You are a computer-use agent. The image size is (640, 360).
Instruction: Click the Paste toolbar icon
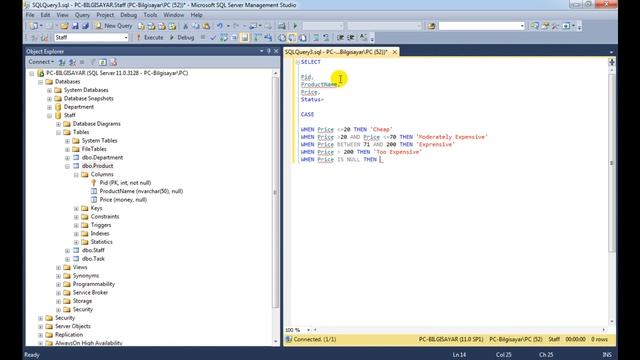(x=206, y=26)
